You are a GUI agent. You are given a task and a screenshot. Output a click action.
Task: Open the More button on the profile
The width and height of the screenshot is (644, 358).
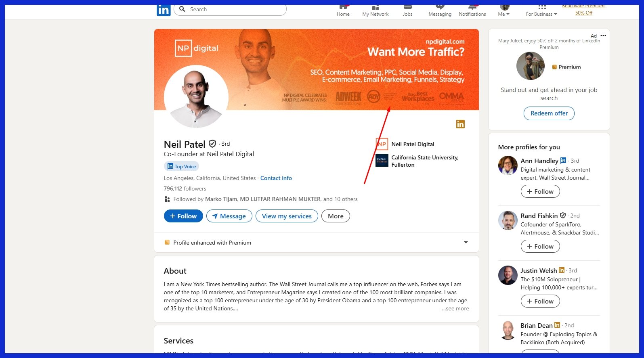[336, 216]
